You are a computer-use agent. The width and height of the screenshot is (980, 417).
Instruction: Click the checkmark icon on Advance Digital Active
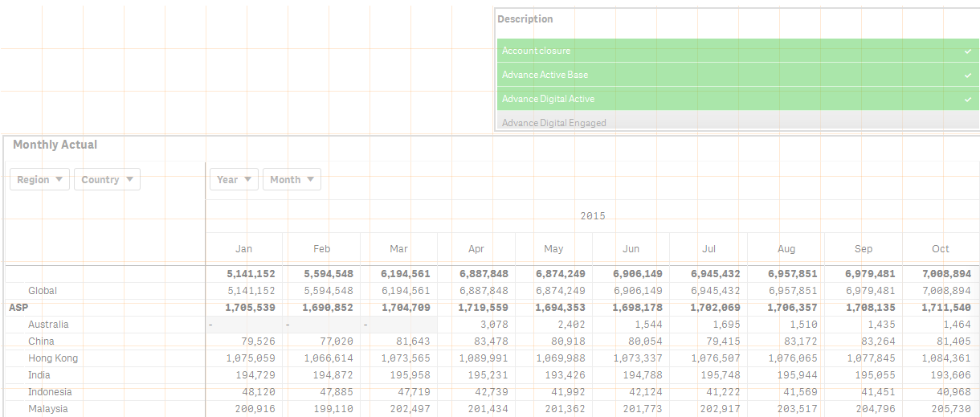968,99
